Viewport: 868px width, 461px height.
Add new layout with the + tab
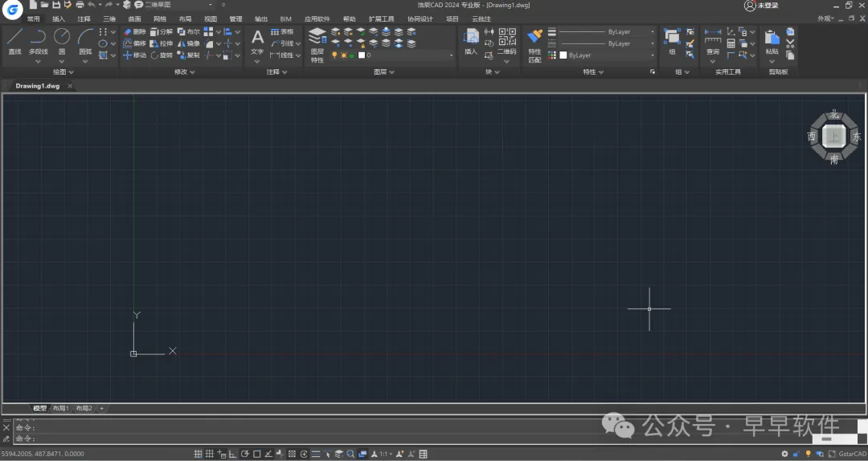coord(101,409)
